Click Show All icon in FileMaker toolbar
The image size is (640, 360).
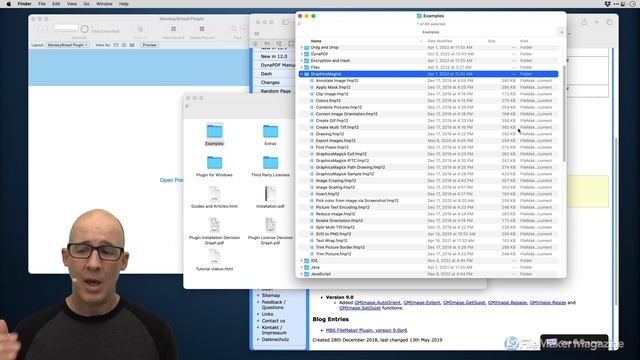[x=140, y=29]
